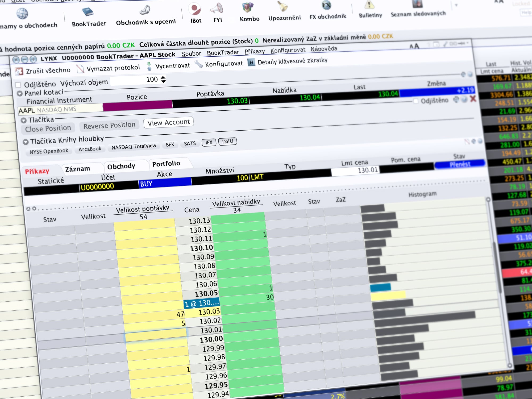Screen dimensions: 532x399
Task: Click the blue Přenést transmit button
Action: 460,164
